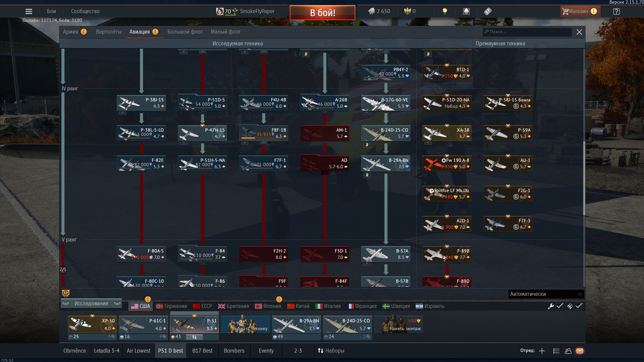
Task: Select the США nation tab
Action: click(x=141, y=306)
